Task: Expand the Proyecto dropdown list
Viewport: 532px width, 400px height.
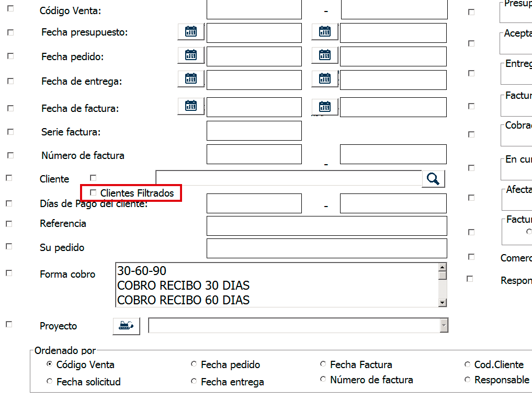Action: click(444, 325)
